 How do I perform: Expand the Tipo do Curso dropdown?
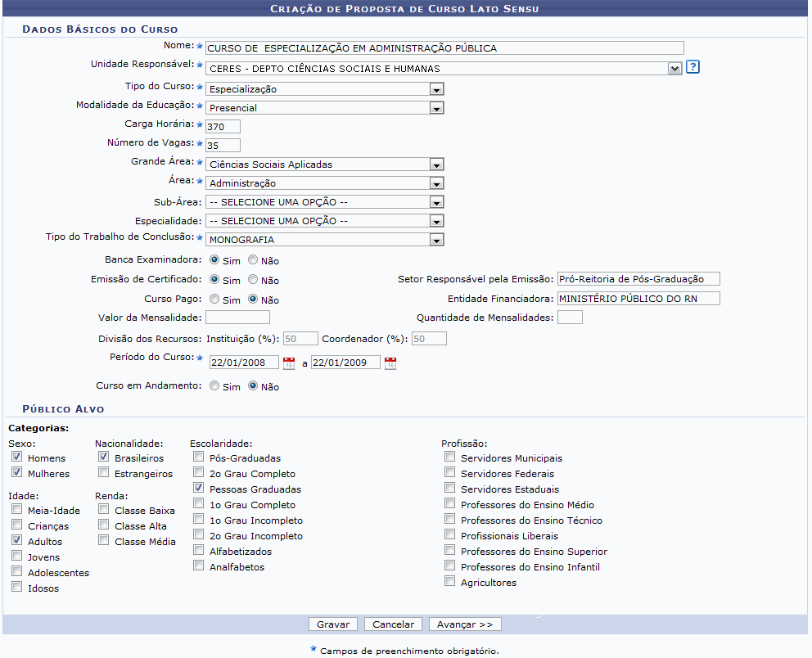click(436, 89)
